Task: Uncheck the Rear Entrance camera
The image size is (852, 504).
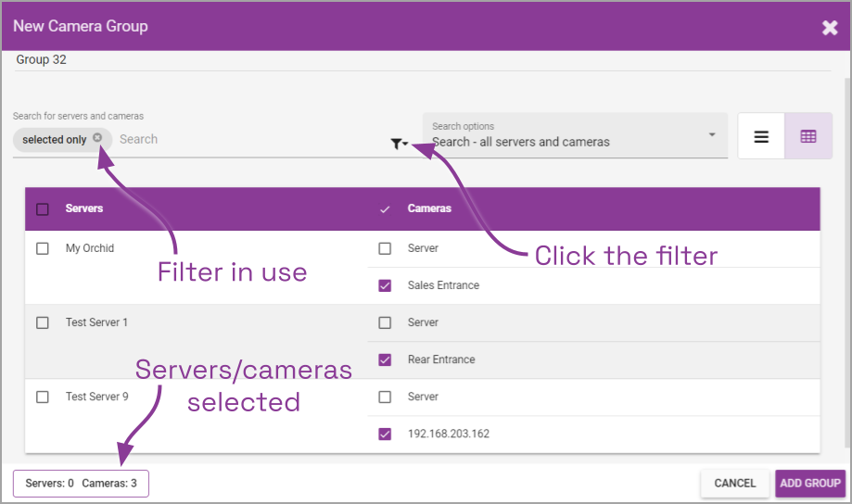Action: click(x=386, y=360)
